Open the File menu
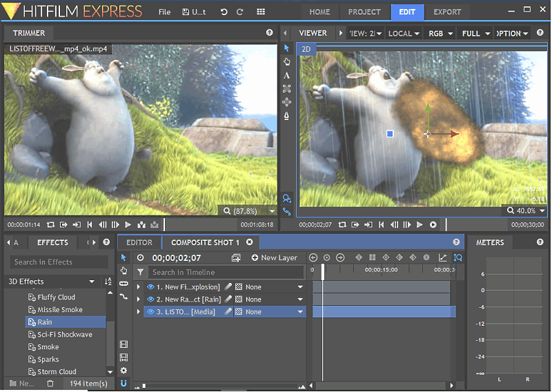Image resolution: width=552 pixels, height=392 pixels. pyautogui.click(x=164, y=12)
